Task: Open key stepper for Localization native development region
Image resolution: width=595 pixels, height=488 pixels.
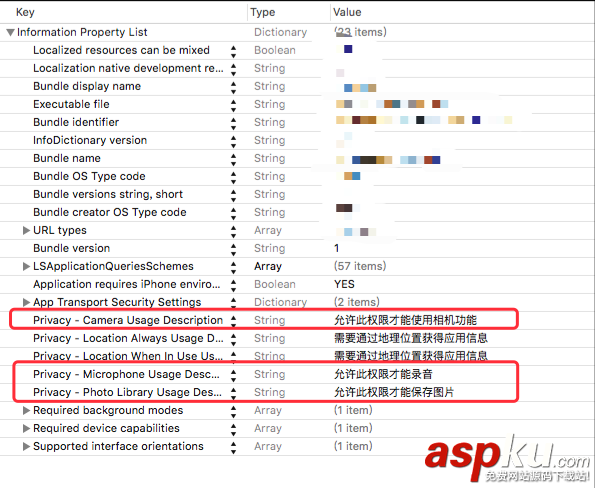Action: (x=233, y=69)
